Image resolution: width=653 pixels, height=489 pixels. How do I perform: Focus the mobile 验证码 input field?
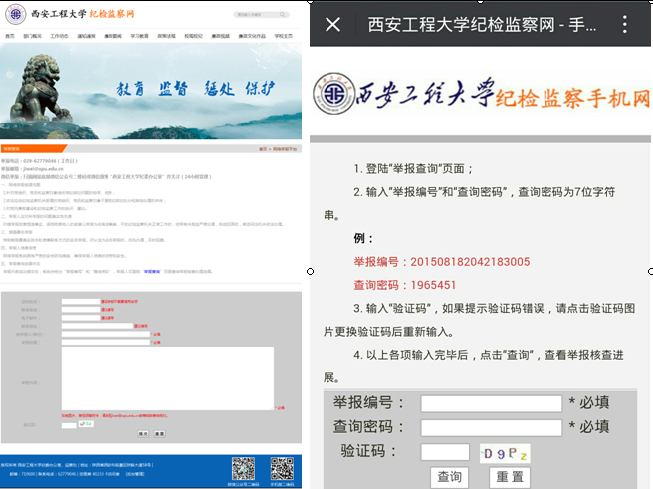445,452
